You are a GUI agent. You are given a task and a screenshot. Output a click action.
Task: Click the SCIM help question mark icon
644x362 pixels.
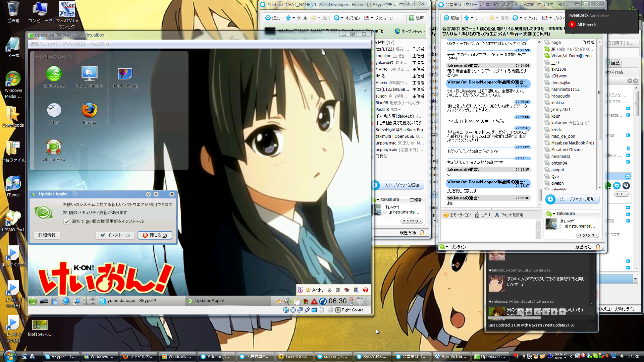(366, 290)
